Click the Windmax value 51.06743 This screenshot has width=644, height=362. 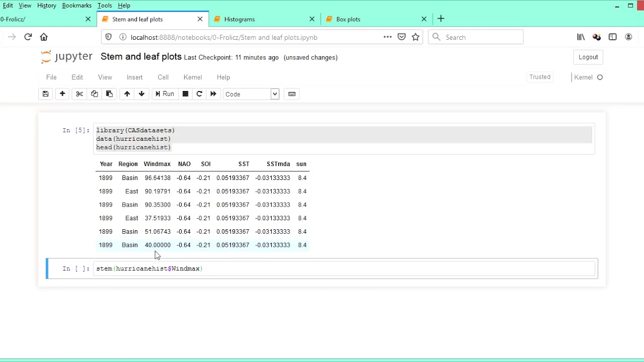pyautogui.click(x=157, y=232)
